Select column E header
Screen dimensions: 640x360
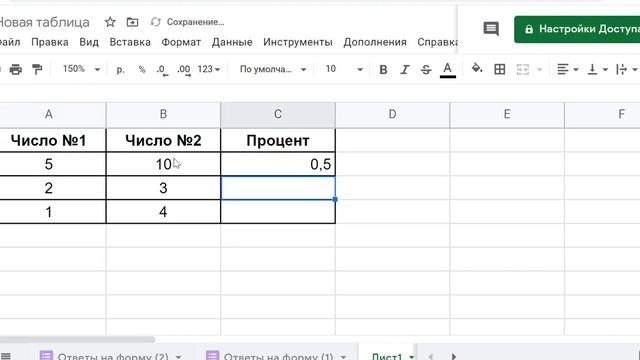507,114
